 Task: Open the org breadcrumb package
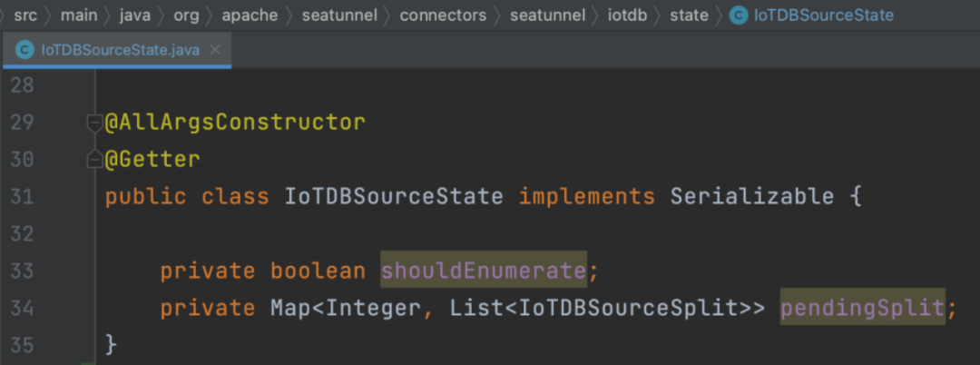pos(186,15)
